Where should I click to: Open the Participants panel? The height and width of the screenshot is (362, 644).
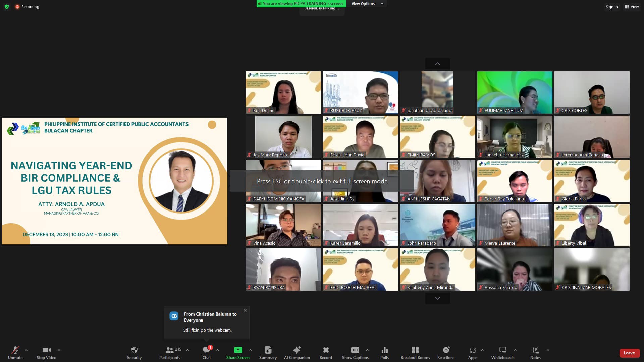coord(170,353)
